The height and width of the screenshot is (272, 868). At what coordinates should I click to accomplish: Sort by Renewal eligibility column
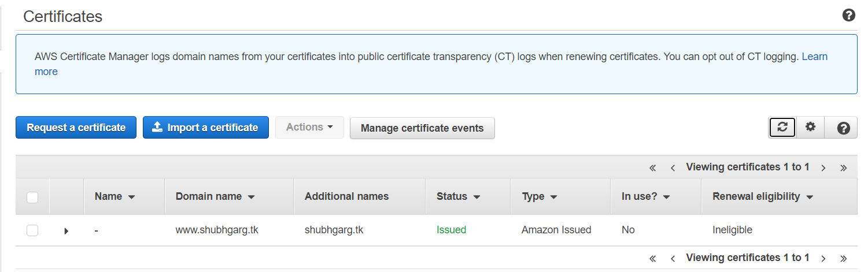click(763, 196)
